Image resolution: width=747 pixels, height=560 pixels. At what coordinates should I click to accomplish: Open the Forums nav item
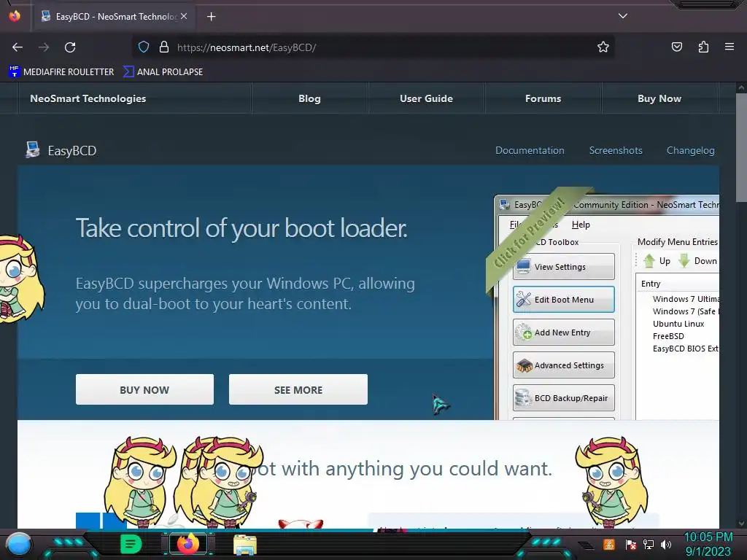pos(543,98)
